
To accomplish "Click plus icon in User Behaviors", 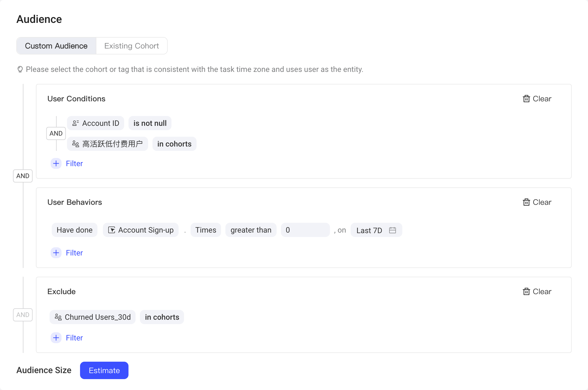I will [x=56, y=253].
